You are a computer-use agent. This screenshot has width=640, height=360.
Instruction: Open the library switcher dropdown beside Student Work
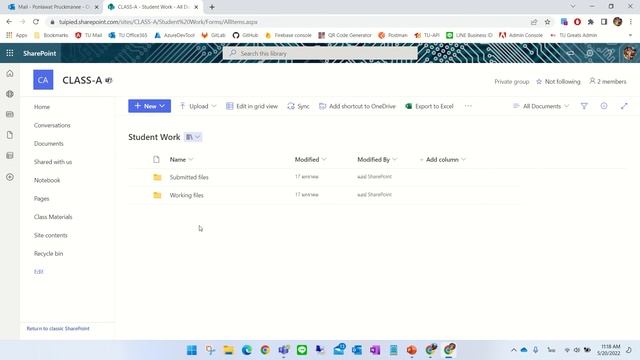point(193,137)
